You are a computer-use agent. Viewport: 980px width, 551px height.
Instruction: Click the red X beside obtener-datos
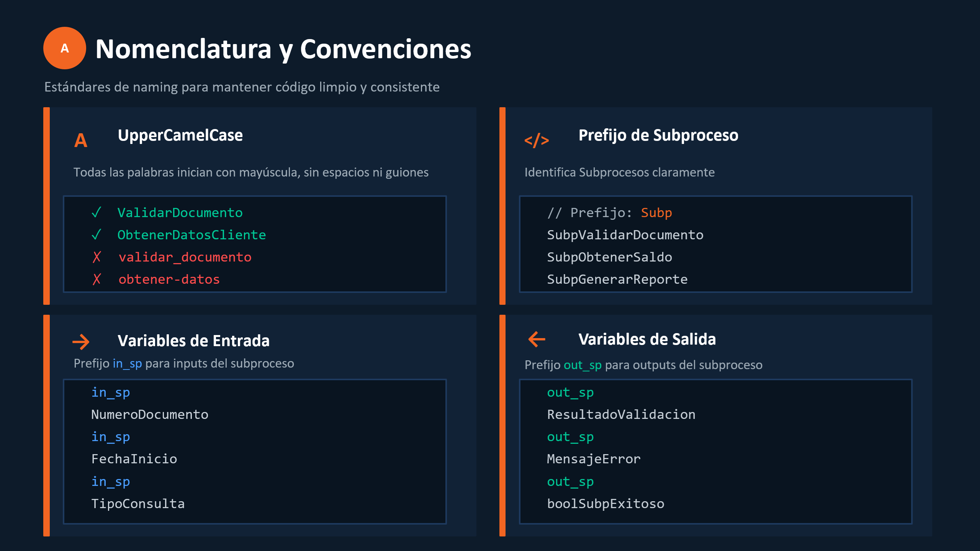pyautogui.click(x=97, y=279)
